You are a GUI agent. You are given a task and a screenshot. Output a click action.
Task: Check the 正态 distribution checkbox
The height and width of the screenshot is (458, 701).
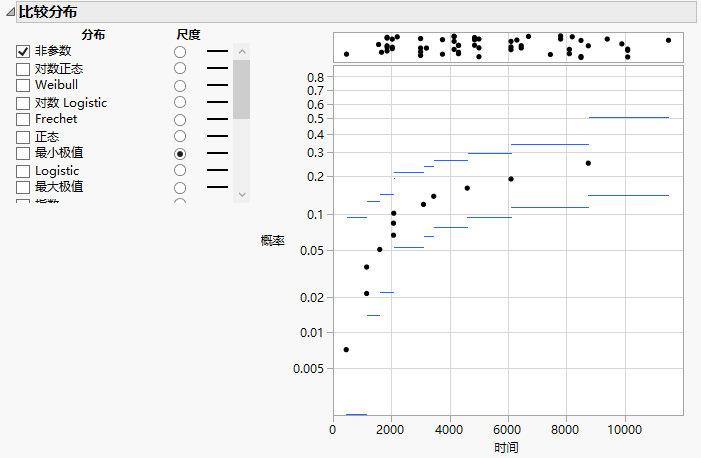(x=23, y=137)
